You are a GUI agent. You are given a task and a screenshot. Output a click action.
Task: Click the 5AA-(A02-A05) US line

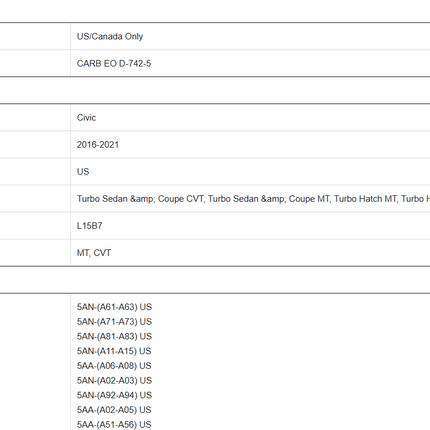[x=114, y=410]
